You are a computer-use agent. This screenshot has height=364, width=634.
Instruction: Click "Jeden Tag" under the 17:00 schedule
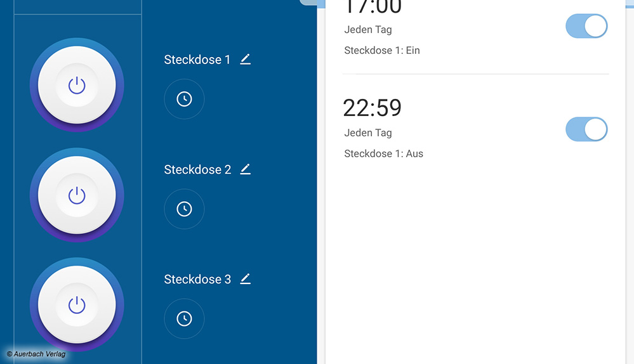(368, 30)
